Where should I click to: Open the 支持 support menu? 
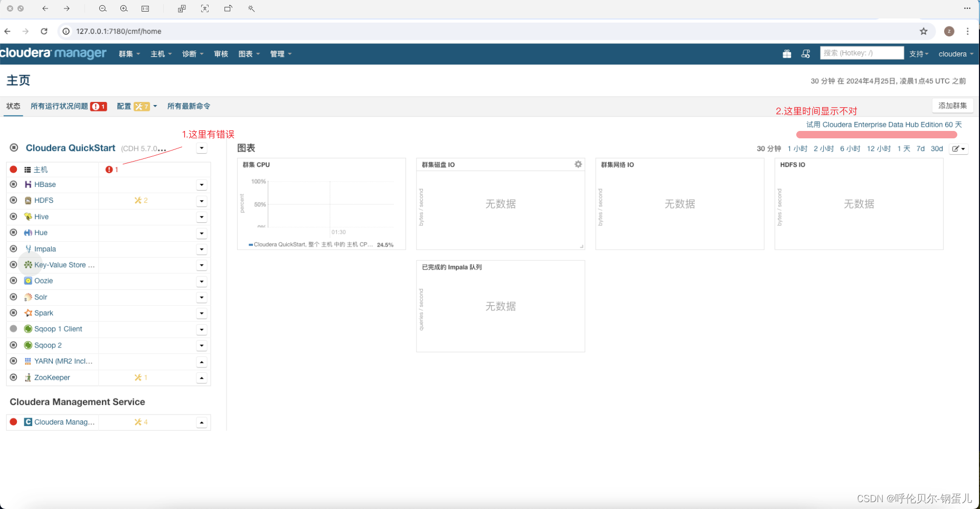919,54
